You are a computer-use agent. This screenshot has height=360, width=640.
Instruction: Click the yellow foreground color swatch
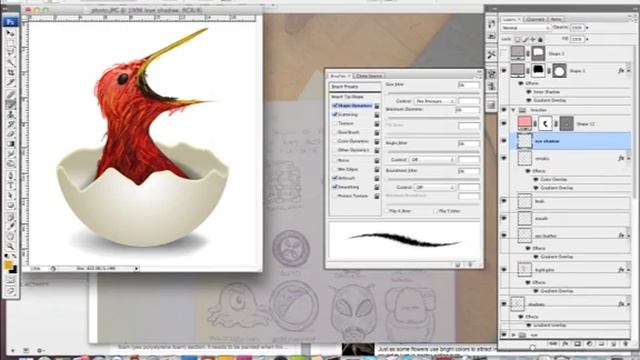coord(8,264)
